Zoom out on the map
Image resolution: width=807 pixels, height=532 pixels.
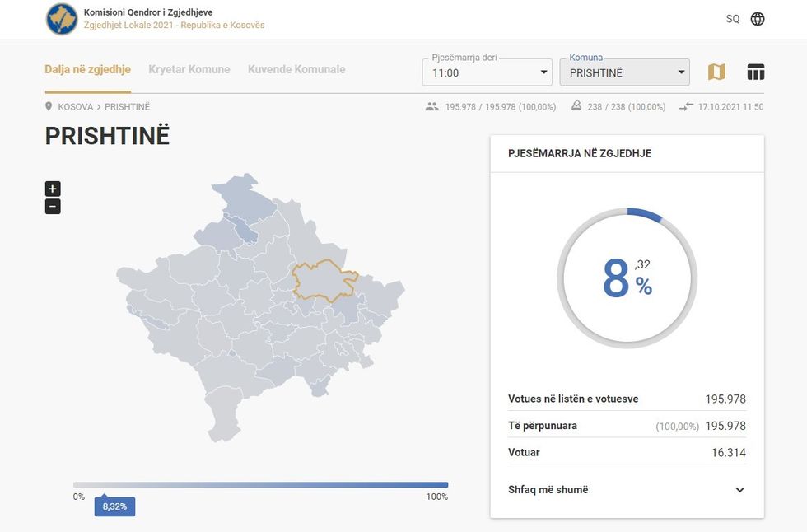point(53,206)
